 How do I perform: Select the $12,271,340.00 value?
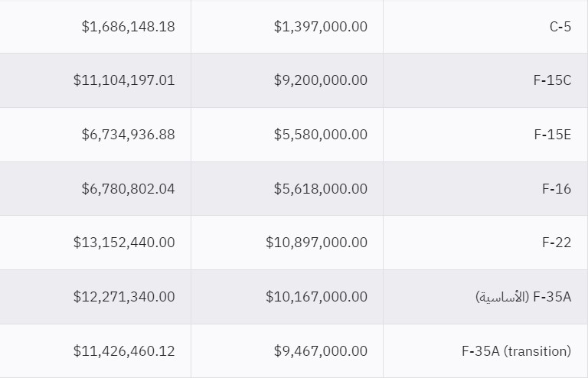click(124, 296)
